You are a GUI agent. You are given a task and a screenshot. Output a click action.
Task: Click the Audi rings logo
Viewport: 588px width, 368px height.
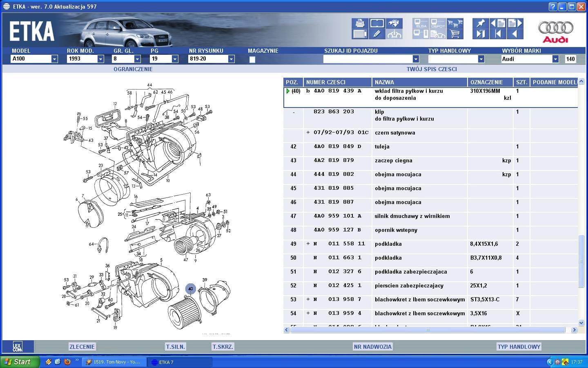click(555, 31)
